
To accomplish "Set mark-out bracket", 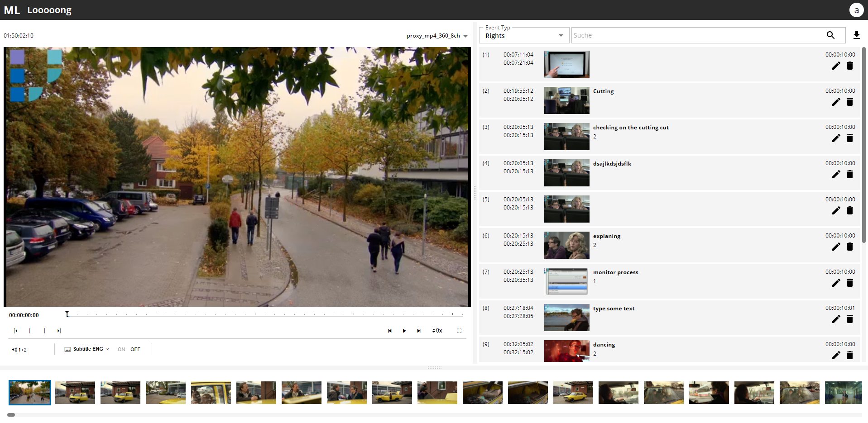I will point(44,331).
